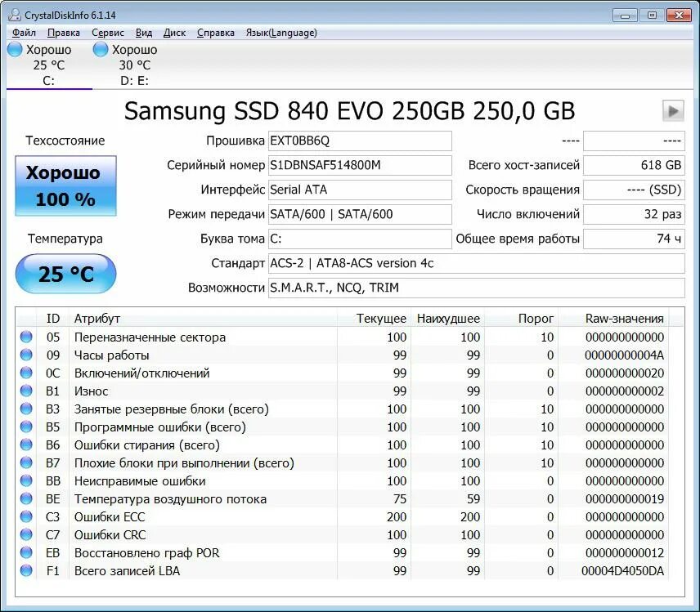Screen dimensions: 700x612
Task: Click status orb for Износ row
Action: [26, 391]
